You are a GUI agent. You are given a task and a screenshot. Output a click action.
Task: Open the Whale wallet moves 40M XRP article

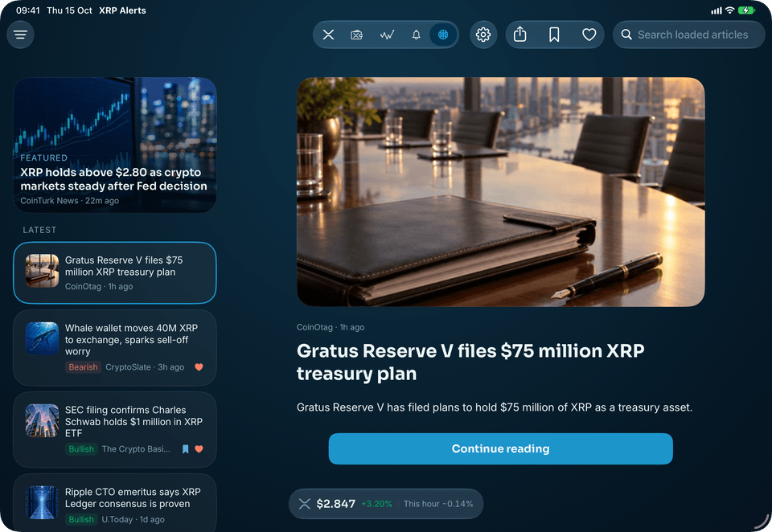(115, 347)
